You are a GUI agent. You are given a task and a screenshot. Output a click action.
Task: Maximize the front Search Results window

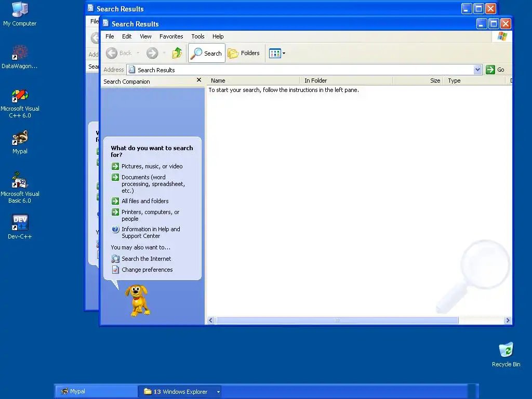pos(494,24)
